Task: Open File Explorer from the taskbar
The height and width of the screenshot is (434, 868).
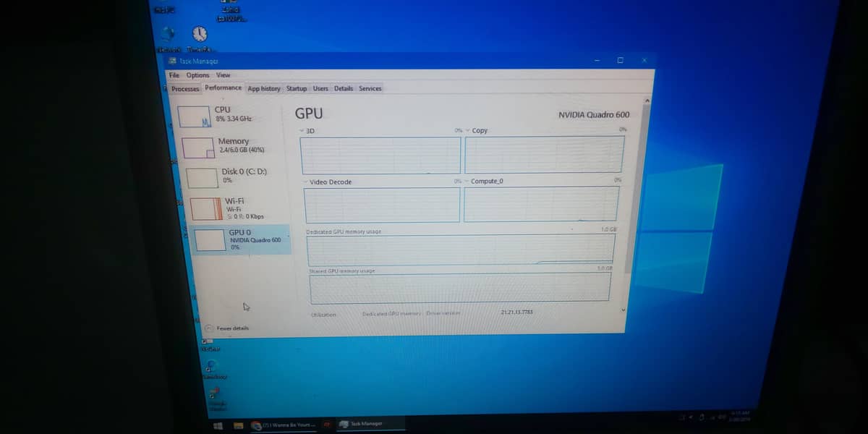Action: tap(237, 425)
